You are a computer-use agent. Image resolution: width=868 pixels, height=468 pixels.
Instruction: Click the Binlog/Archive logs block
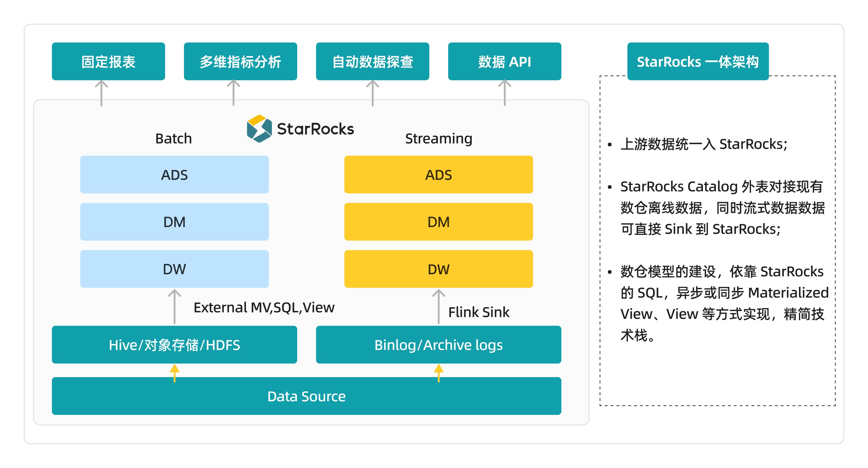[438, 344]
